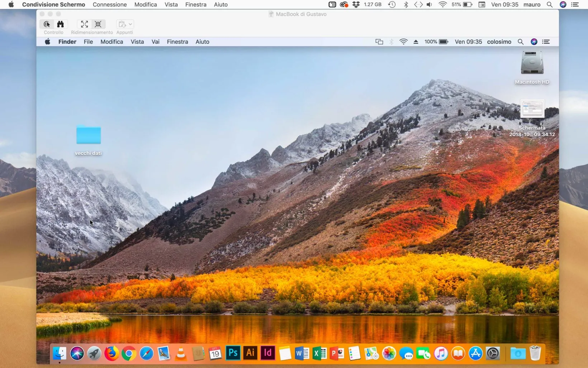
Task: Open Photoshop from the Dock
Action: tap(233, 353)
